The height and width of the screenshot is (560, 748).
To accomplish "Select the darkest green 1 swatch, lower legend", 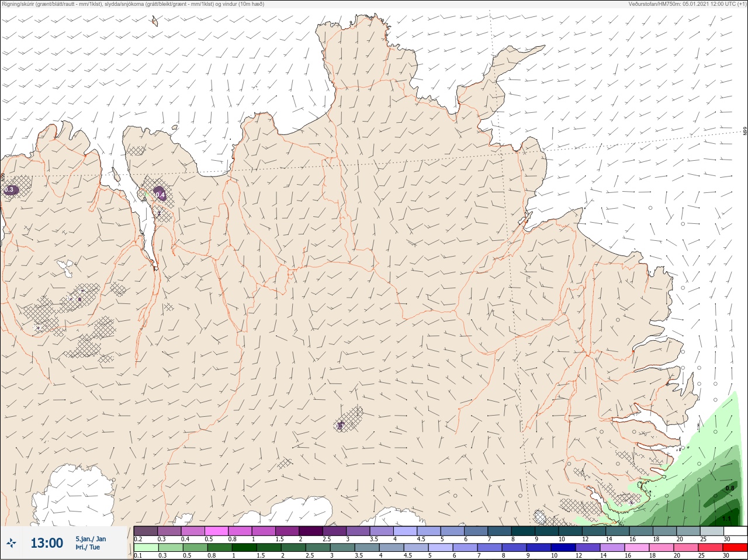I will tap(244, 548).
